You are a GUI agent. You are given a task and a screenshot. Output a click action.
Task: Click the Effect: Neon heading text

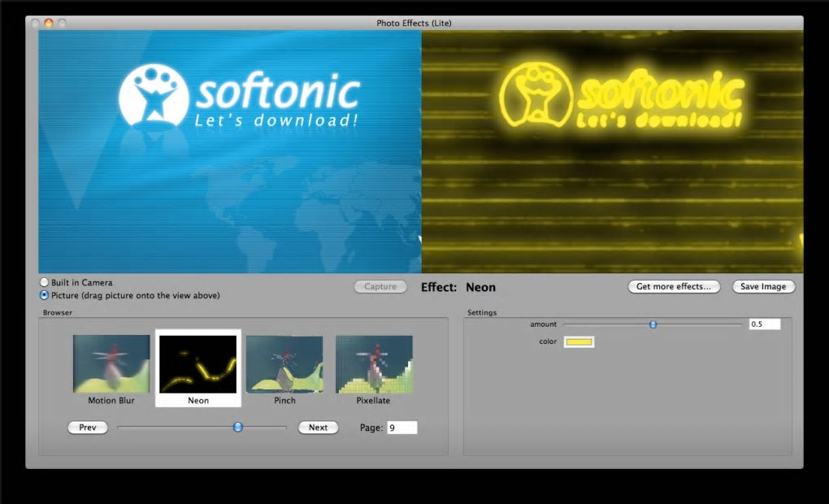(458, 287)
